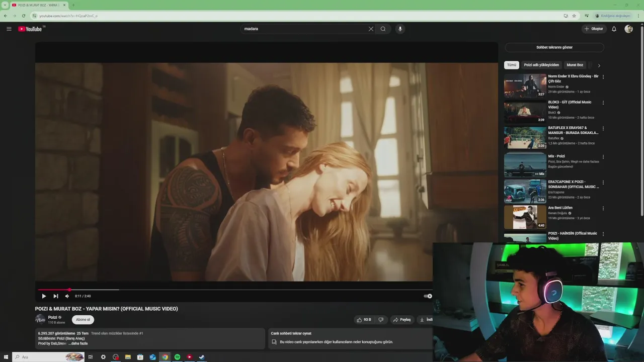Switch to Chrome on the taskbar
This screenshot has width=644, height=362.
165,357
